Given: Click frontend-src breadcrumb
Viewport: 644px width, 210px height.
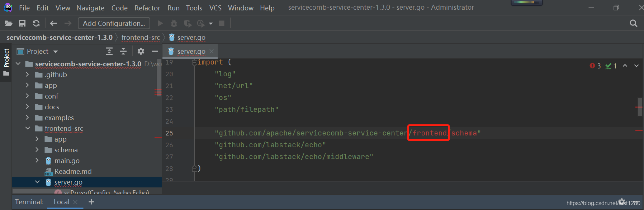Looking at the screenshot, I should [141, 37].
